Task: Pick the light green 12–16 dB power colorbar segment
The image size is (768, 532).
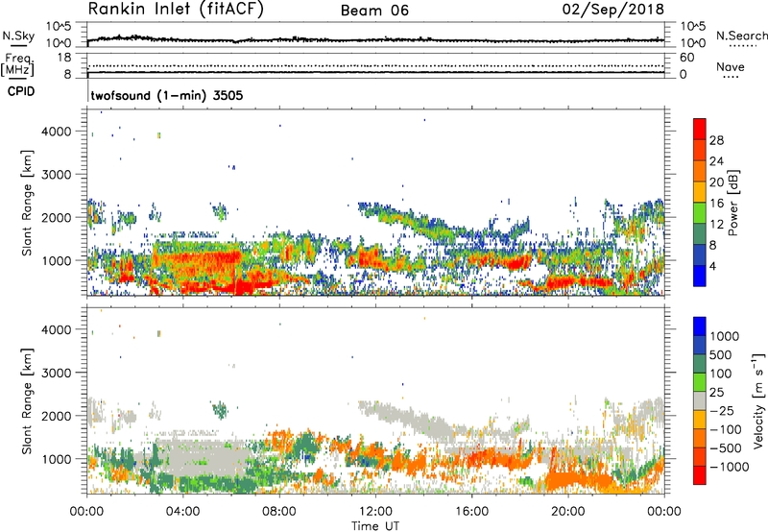Action: coord(700,213)
